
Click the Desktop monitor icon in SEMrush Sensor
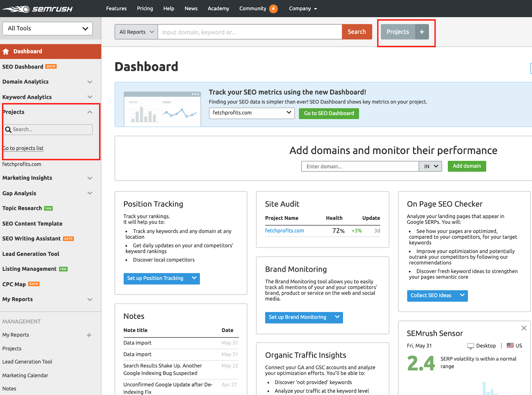point(470,346)
